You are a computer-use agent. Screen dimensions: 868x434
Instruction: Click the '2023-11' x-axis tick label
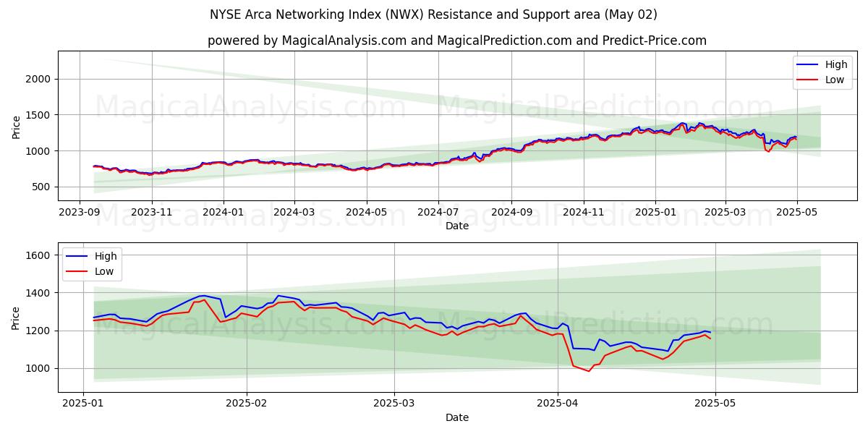tap(151, 212)
